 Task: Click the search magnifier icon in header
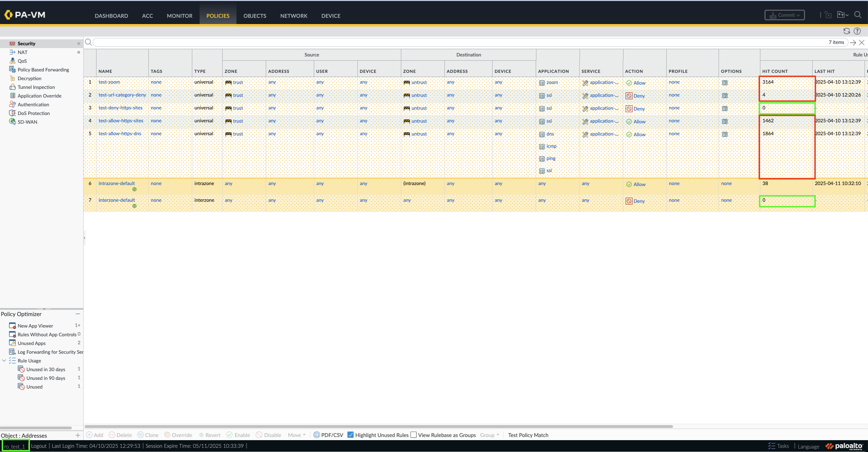coord(858,15)
